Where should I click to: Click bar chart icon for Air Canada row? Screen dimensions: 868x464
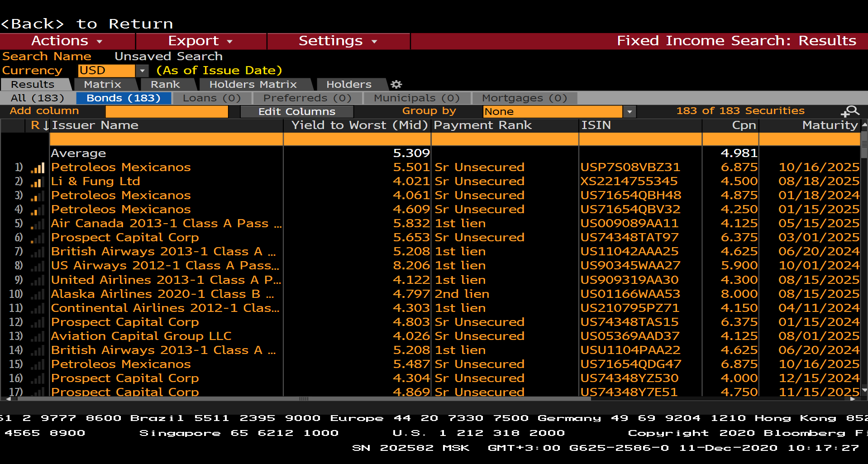(x=38, y=224)
